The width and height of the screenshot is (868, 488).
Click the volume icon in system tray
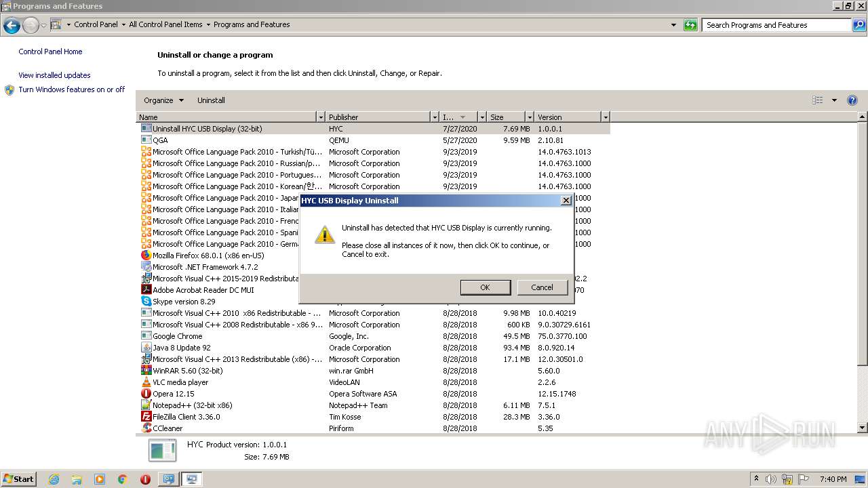[x=772, y=479]
